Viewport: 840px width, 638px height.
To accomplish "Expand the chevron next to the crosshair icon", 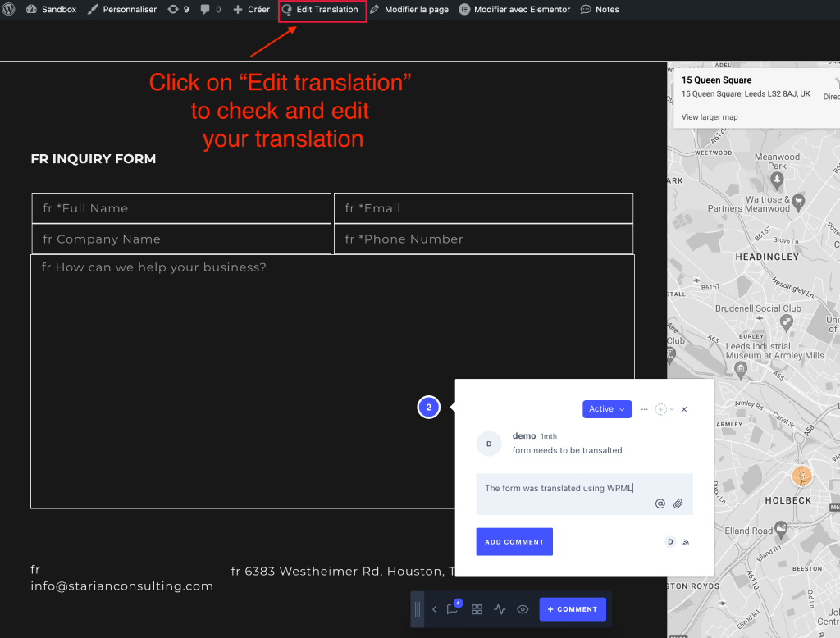I will [673, 409].
